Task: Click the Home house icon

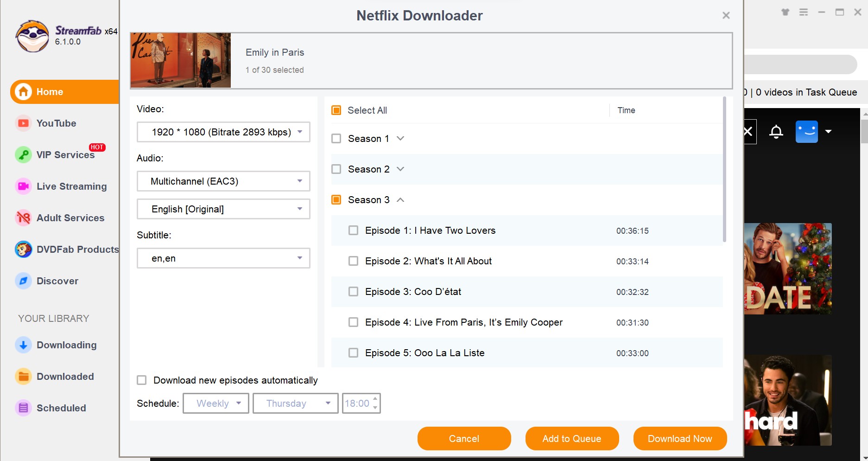Action: [x=23, y=92]
